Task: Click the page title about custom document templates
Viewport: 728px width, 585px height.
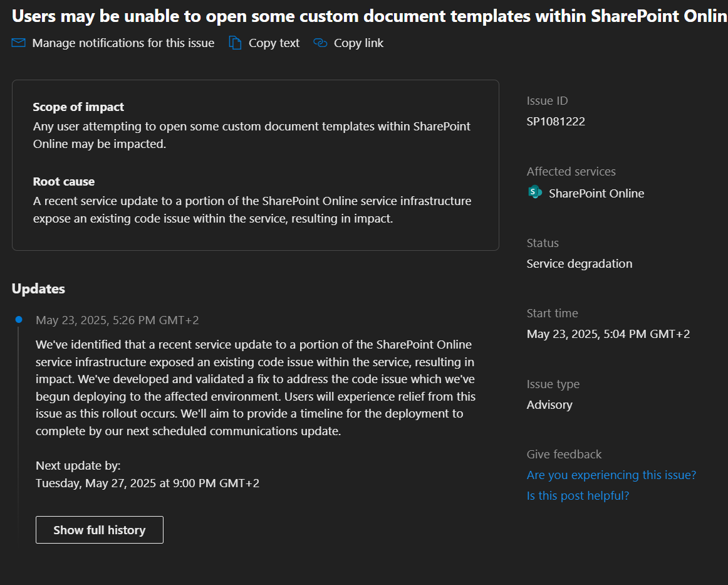Action: point(370,16)
